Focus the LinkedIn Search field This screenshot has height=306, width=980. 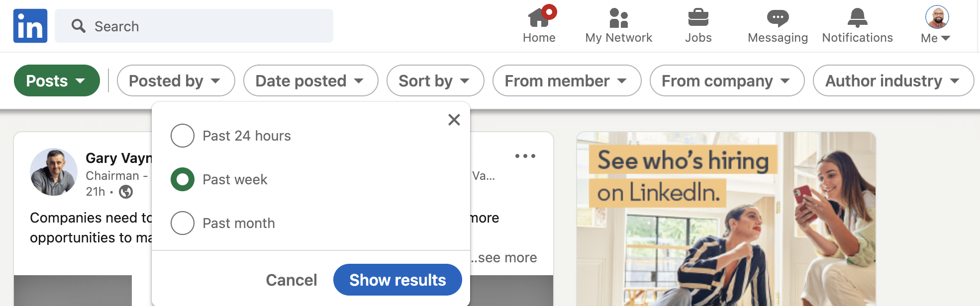194,26
